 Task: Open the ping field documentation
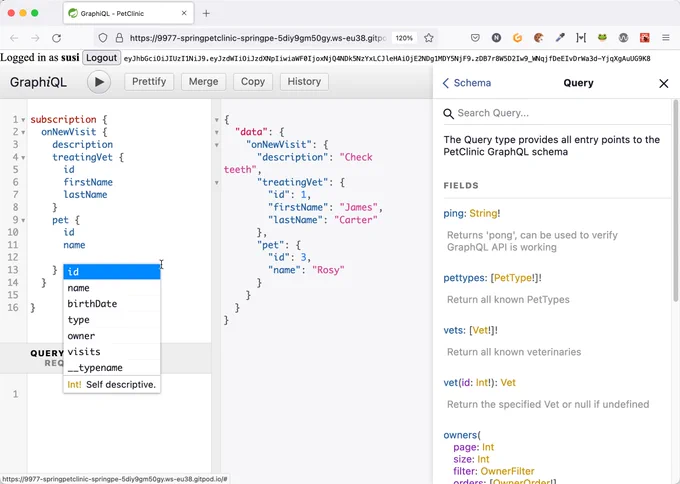(454, 213)
